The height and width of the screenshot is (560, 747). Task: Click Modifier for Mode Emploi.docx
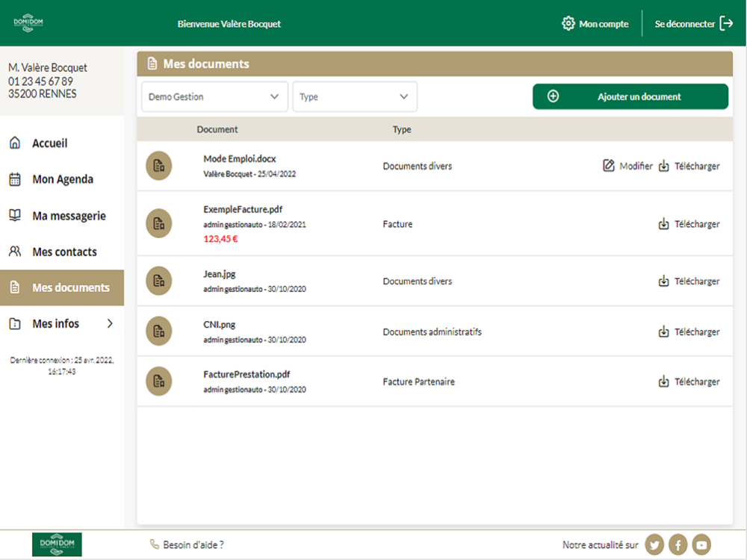coord(636,166)
